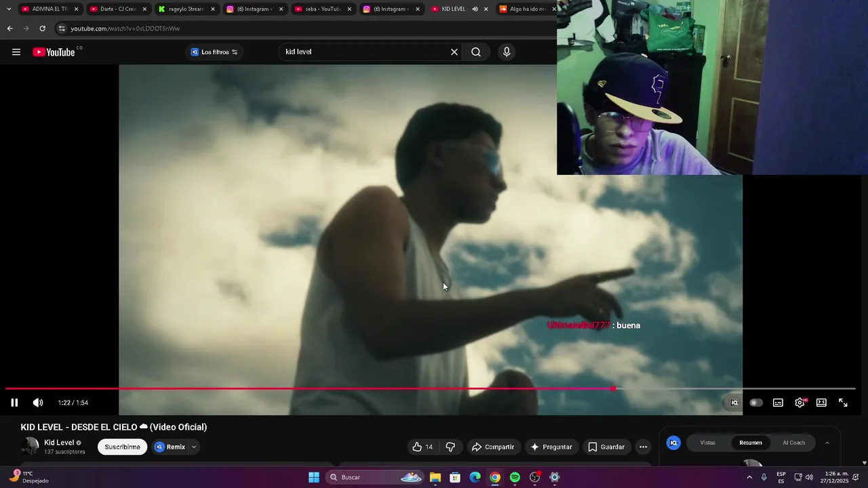Image resolution: width=868 pixels, height=488 pixels.
Task: Seek on the red video progress bar
Action: click(x=431, y=389)
